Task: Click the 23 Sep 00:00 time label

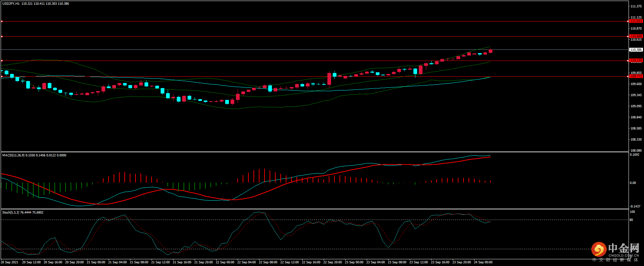Action: (354, 262)
